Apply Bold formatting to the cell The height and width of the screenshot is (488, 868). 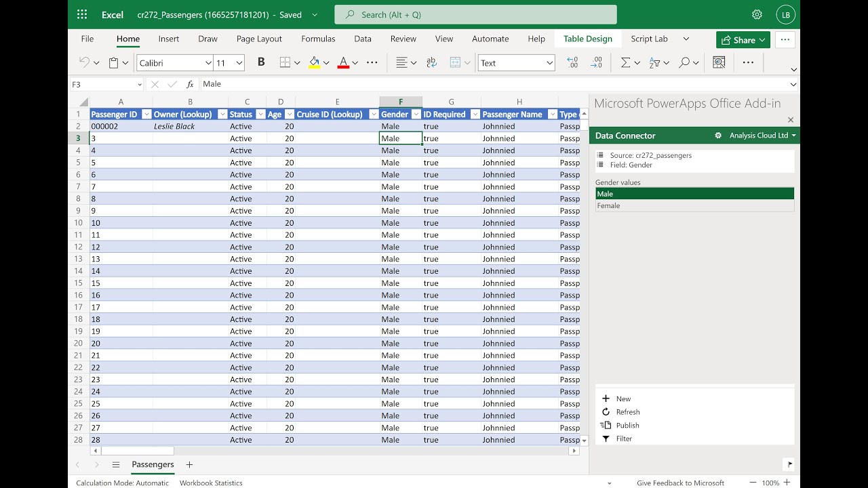click(x=261, y=62)
